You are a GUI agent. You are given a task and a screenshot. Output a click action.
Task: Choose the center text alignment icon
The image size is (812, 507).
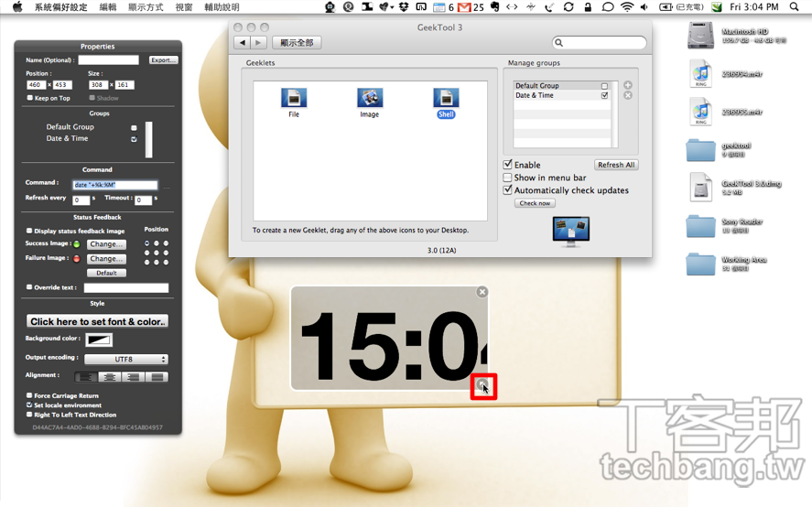tap(110, 377)
